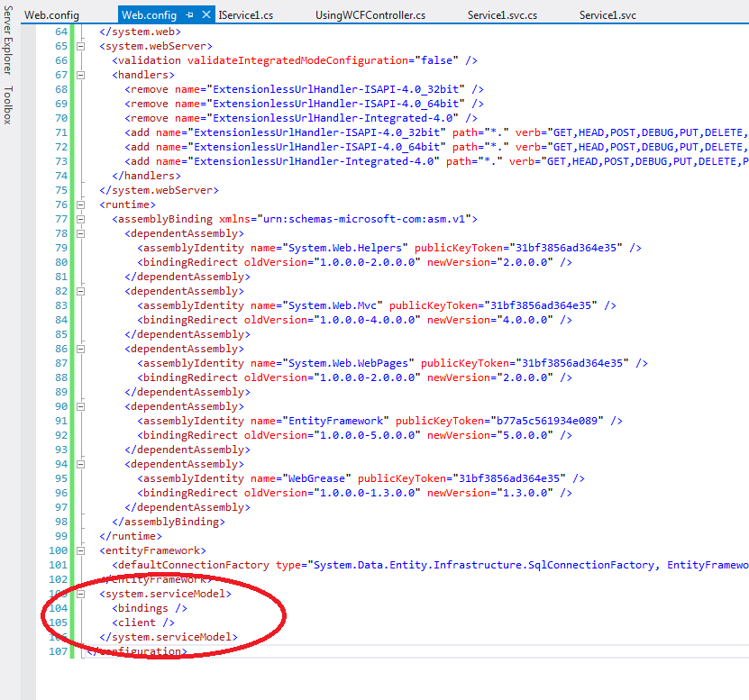
Task: Open the Service1.svc tab
Action: (x=607, y=15)
